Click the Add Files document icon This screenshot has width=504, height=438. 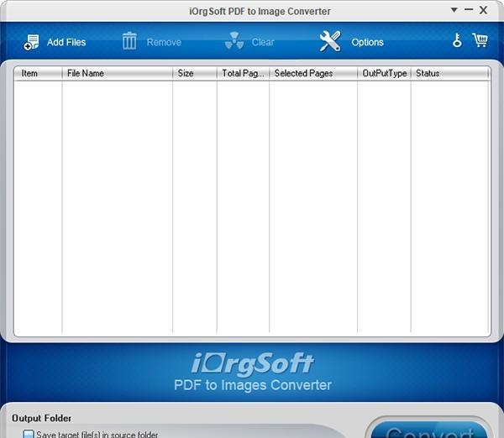coord(32,42)
